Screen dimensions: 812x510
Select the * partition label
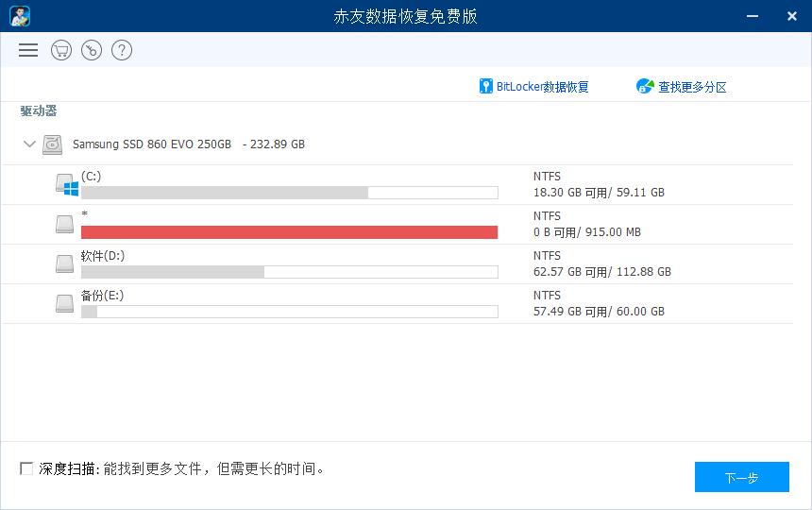84,213
